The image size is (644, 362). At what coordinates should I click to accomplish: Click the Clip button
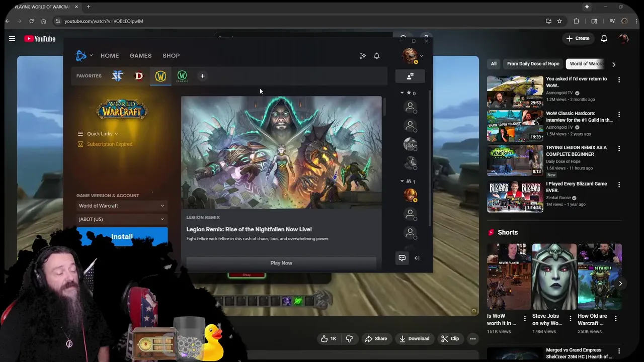(450, 339)
